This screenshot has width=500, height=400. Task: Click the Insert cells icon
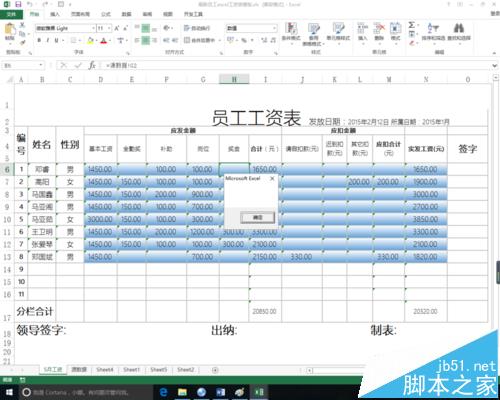tap(363, 28)
